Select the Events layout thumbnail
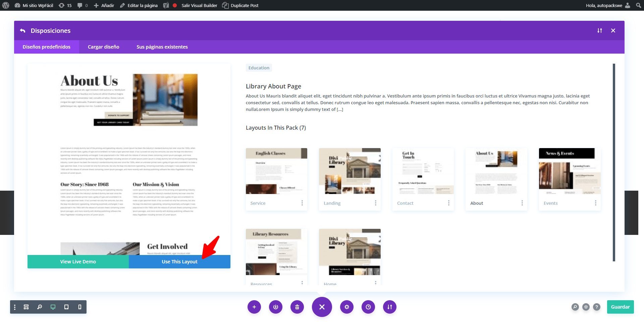Viewport: 644px width, 322px height. coord(570,171)
